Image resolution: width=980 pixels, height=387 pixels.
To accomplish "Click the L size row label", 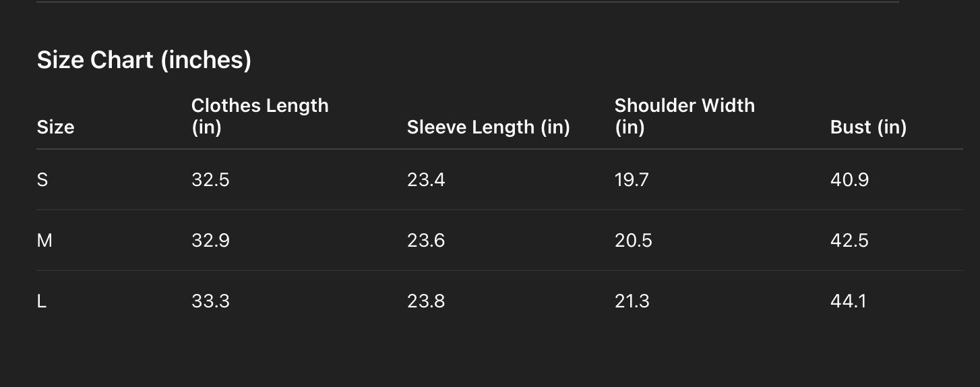I will [42, 301].
